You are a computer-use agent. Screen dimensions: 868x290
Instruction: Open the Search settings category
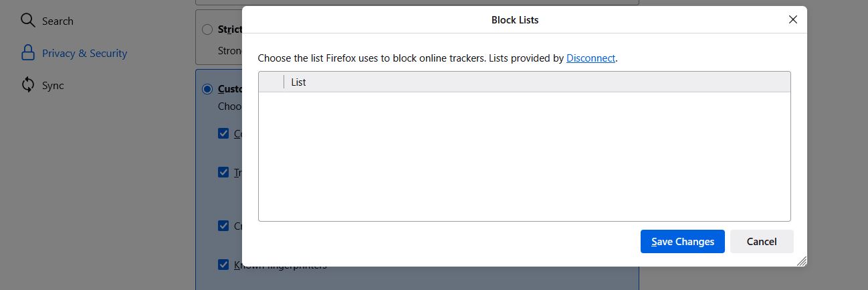pos(58,21)
